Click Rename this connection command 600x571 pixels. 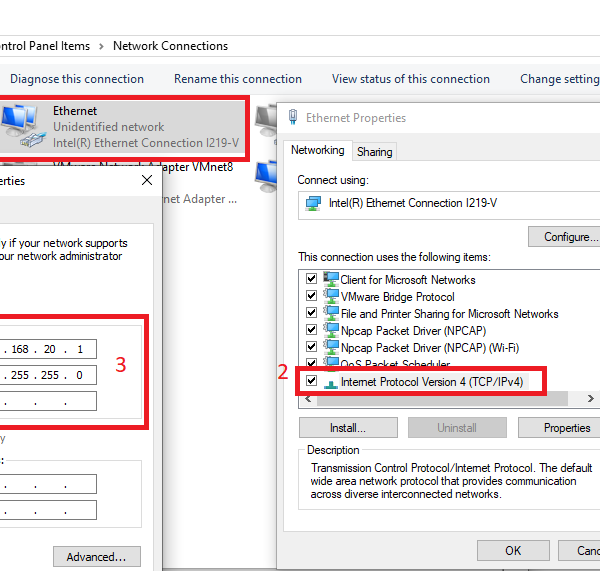click(x=238, y=79)
